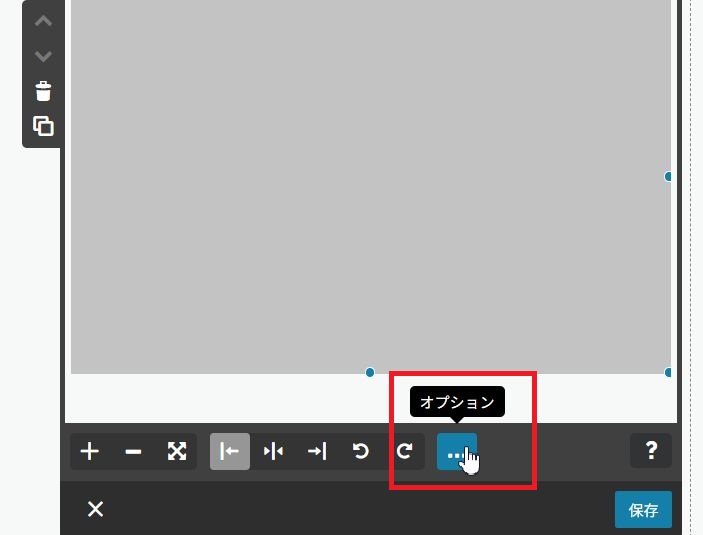Click the bottom-center resize handle dot
The width and height of the screenshot is (703, 535).
(370, 372)
